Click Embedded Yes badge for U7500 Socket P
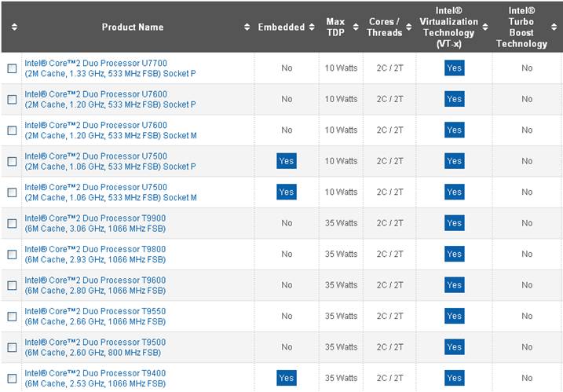 pyautogui.click(x=287, y=161)
